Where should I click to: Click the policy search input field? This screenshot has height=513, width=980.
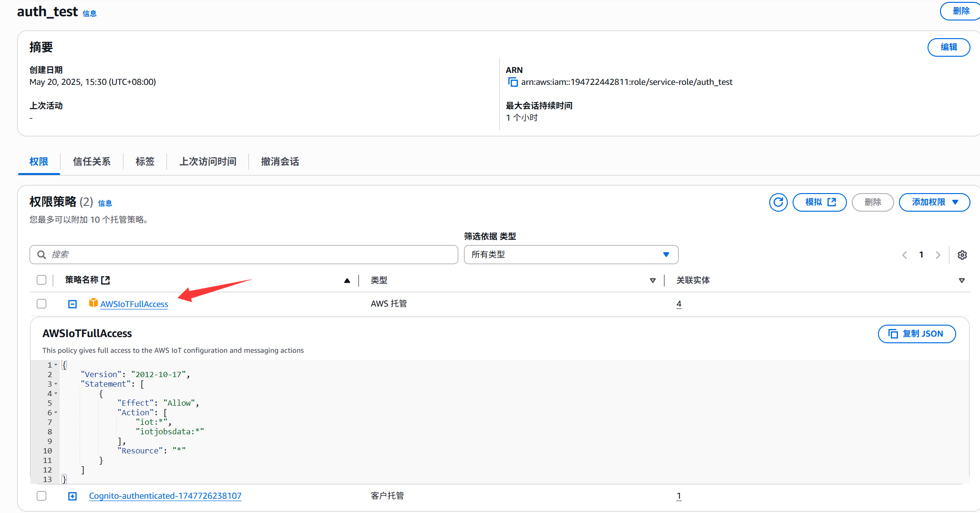click(248, 255)
